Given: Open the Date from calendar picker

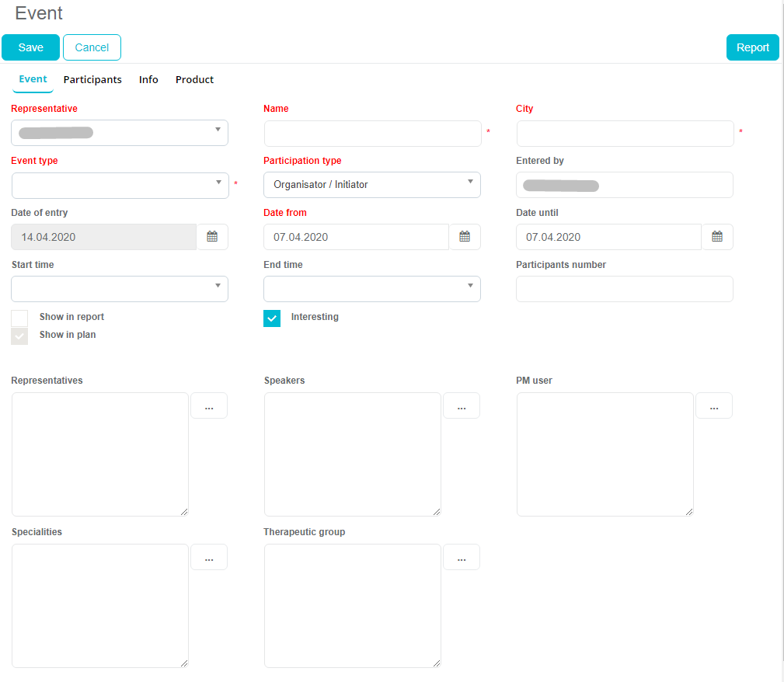Looking at the screenshot, I should coord(465,237).
